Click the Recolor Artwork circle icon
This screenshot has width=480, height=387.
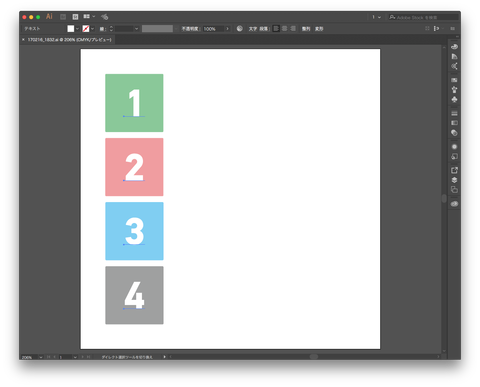pyautogui.click(x=240, y=29)
